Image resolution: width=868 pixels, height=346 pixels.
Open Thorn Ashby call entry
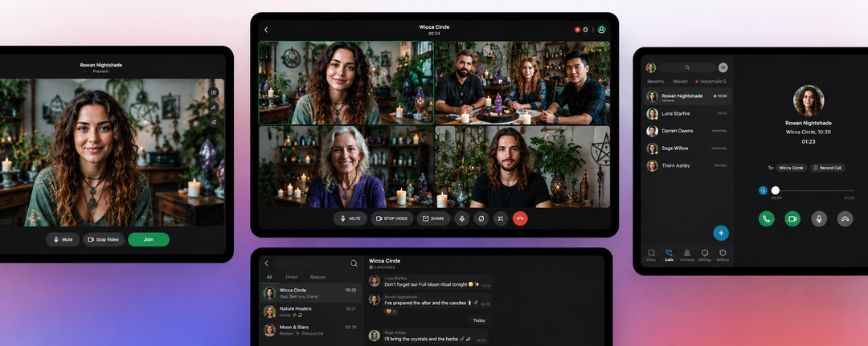(686, 165)
